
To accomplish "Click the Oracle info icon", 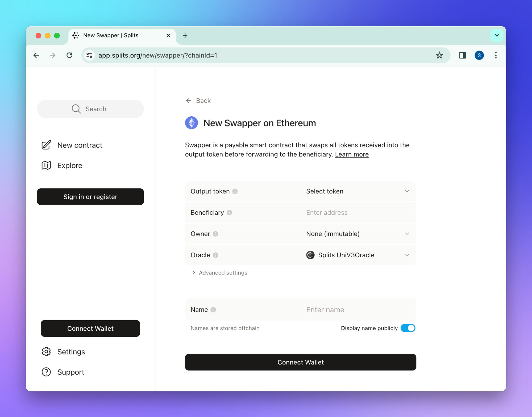I will [215, 255].
